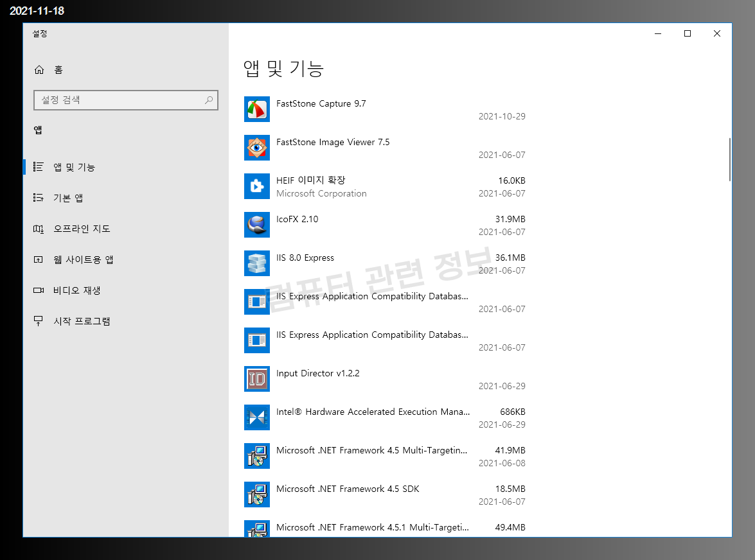755x560 pixels.
Task: Click the 2021-10-29 install date
Action: 502,116
